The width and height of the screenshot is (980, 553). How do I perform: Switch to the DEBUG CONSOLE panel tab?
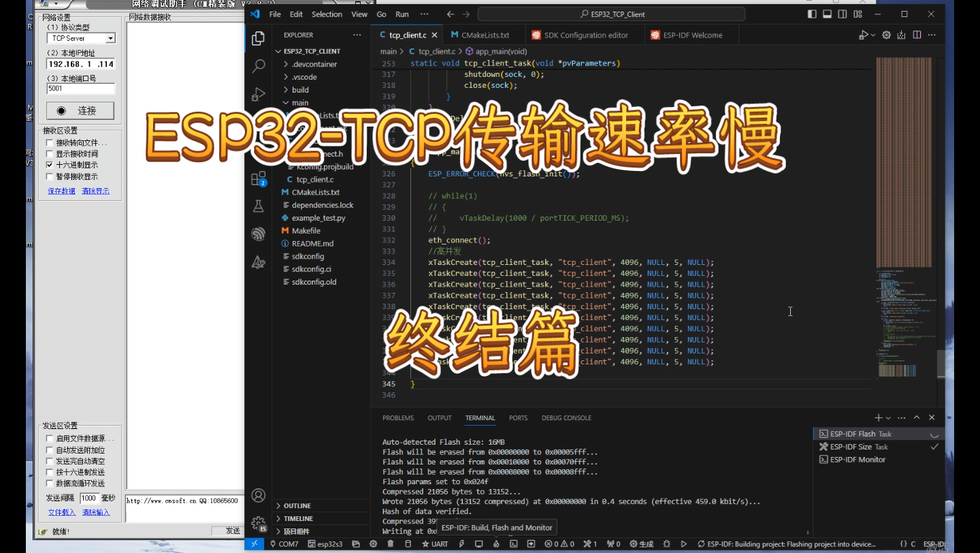tap(566, 418)
